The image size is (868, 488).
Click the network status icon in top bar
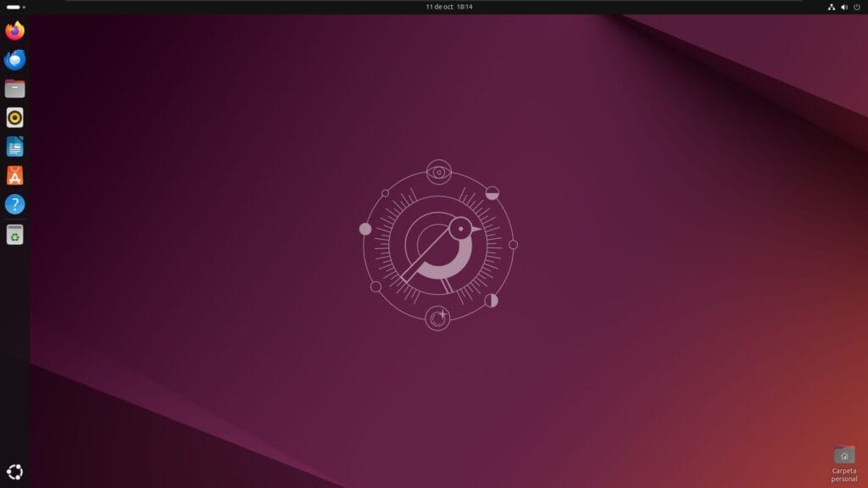pyautogui.click(x=831, y=7)
